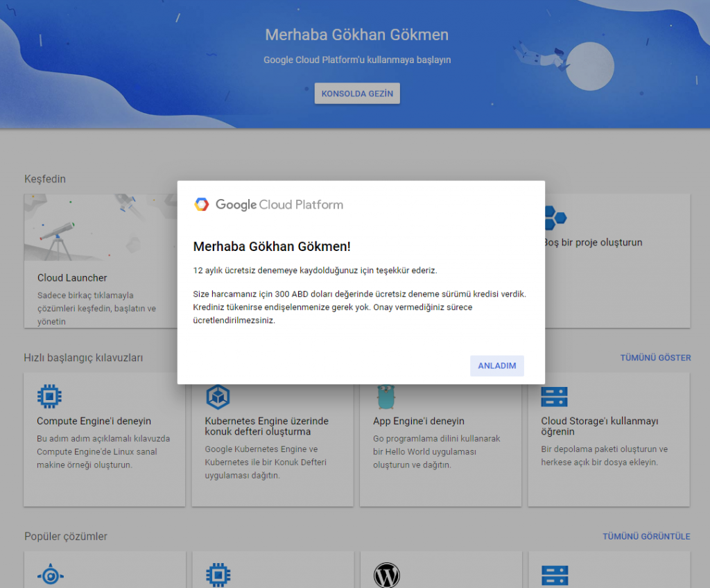Click the Go gopher App Engine icon

(386, 397)
